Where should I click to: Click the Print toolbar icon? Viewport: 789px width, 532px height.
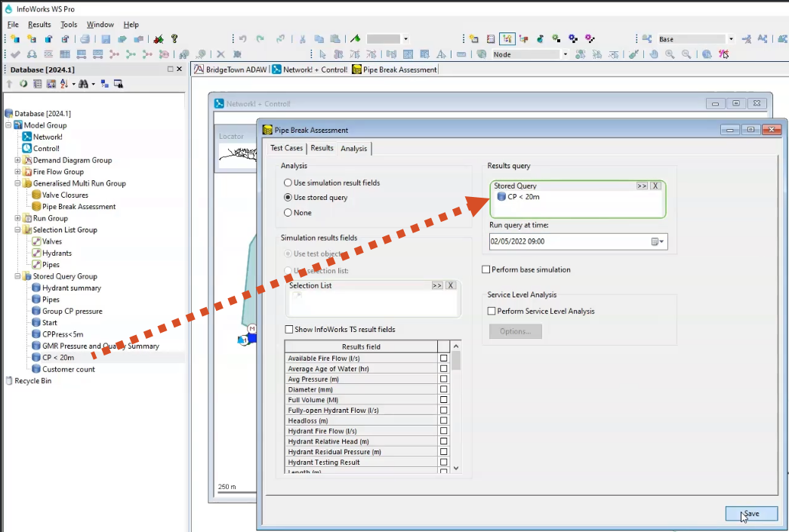(85, 38)
